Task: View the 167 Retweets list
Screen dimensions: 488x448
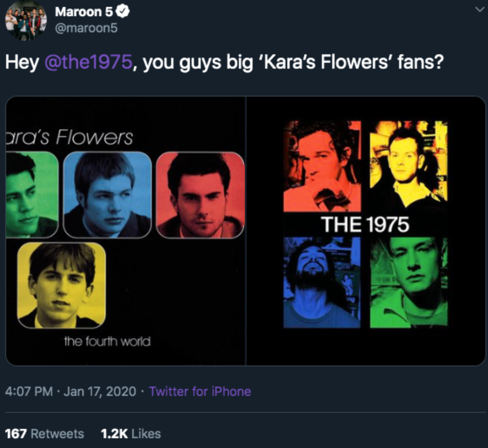Action: point(45,434)
